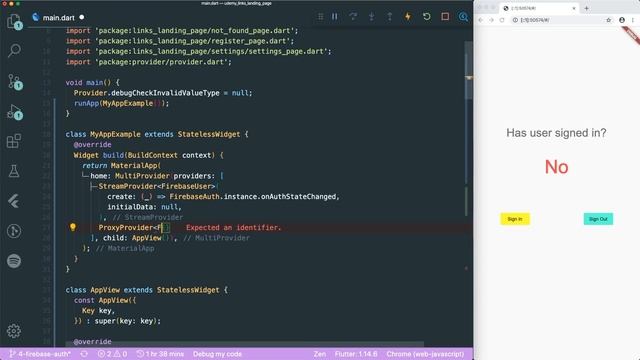Select Chrome (web-javascript) device in status bar
Screen dimensions: 640x360
[x=425, y=354]
